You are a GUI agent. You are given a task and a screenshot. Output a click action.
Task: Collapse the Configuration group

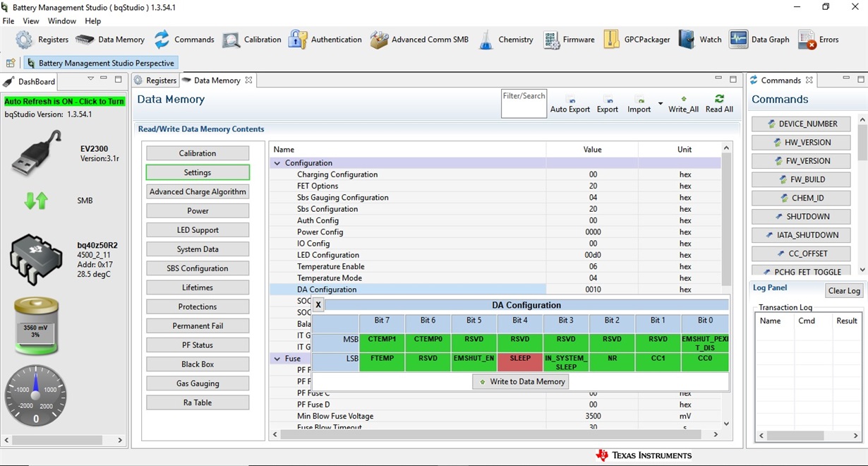(277, 163)
